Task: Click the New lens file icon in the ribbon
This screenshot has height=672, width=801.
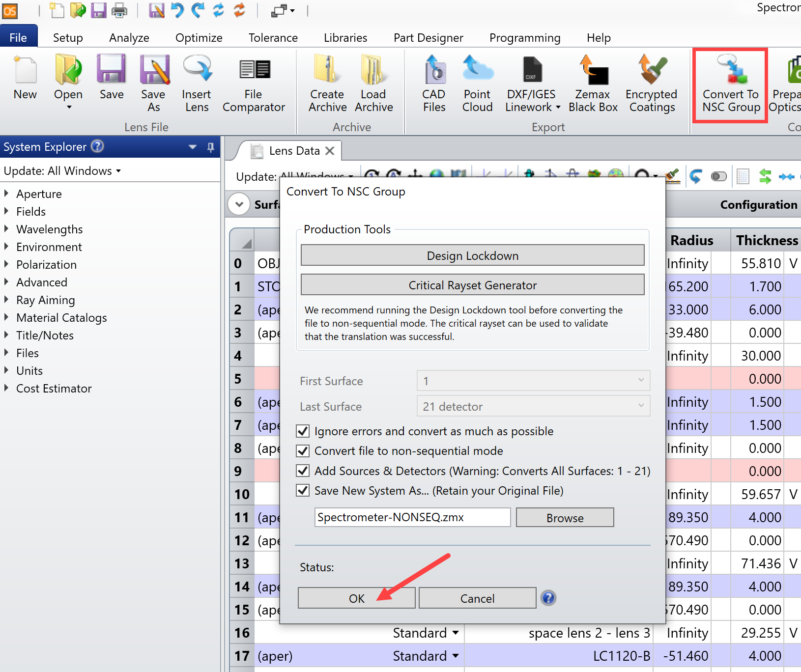Action: coord(25,71)
